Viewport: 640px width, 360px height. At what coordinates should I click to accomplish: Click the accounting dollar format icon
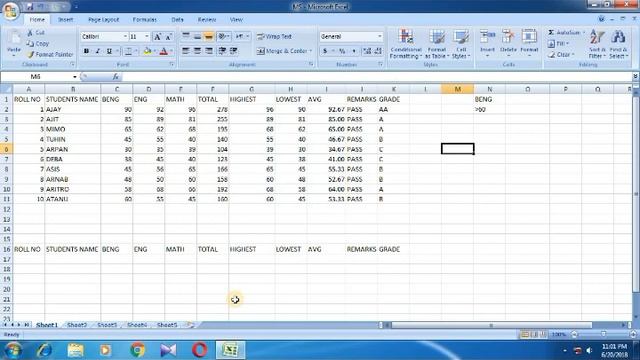[x=325, y=51]
